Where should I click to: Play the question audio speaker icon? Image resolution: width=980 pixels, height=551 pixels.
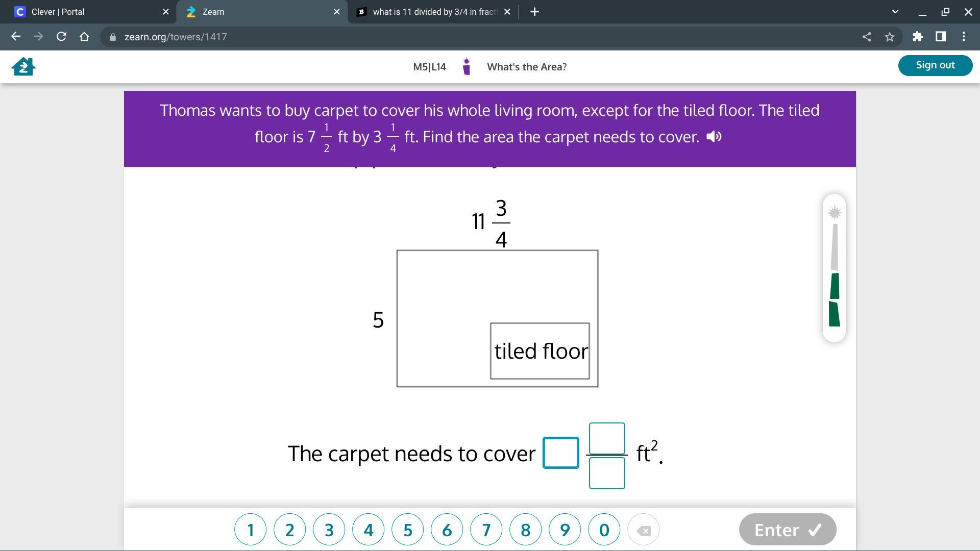[714, 137]
